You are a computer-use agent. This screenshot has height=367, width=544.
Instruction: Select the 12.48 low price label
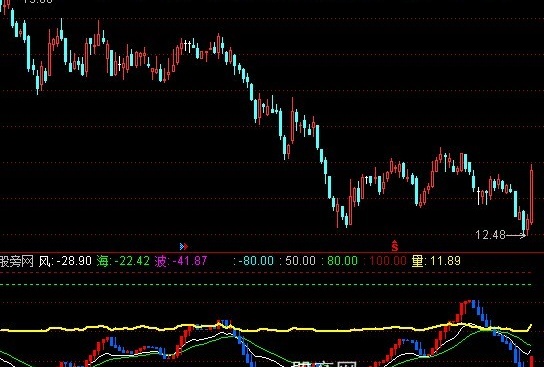point(490,235)
